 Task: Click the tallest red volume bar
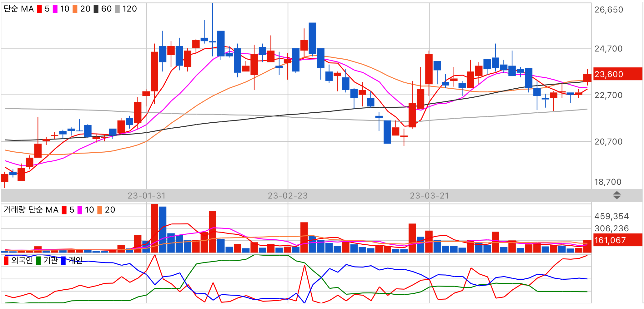[x=154, y=228]
